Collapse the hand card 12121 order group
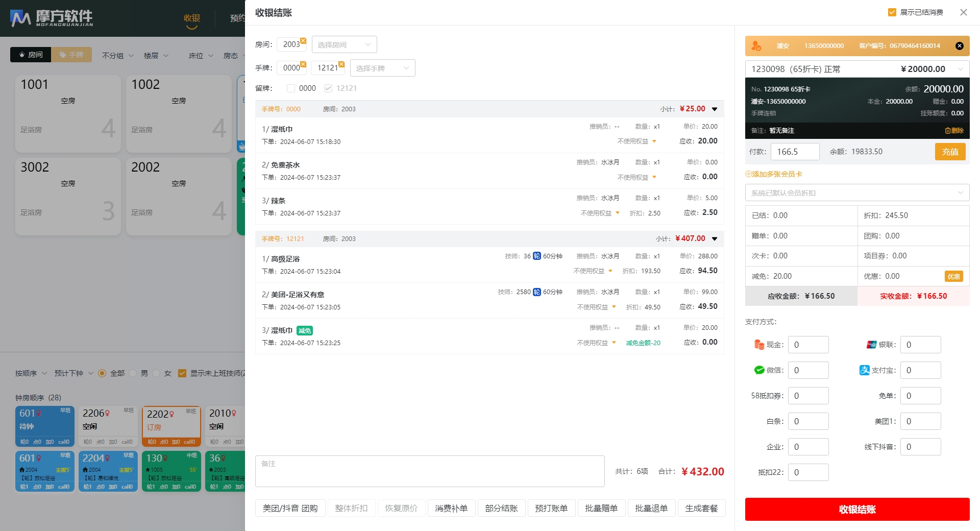Image resolution: width=980 pixels, height=531 pixels. [715, 239]
